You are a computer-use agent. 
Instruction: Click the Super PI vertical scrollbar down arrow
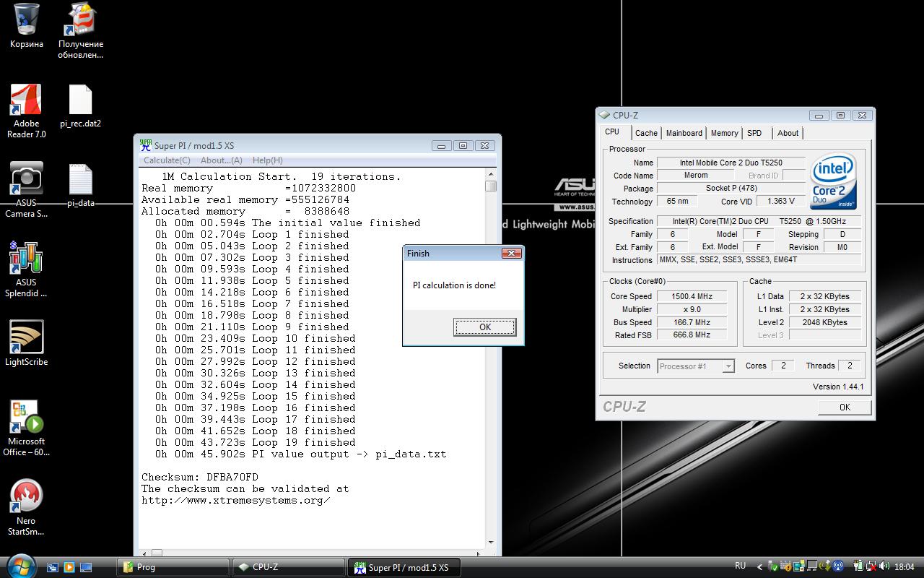(x=491, y=542)
